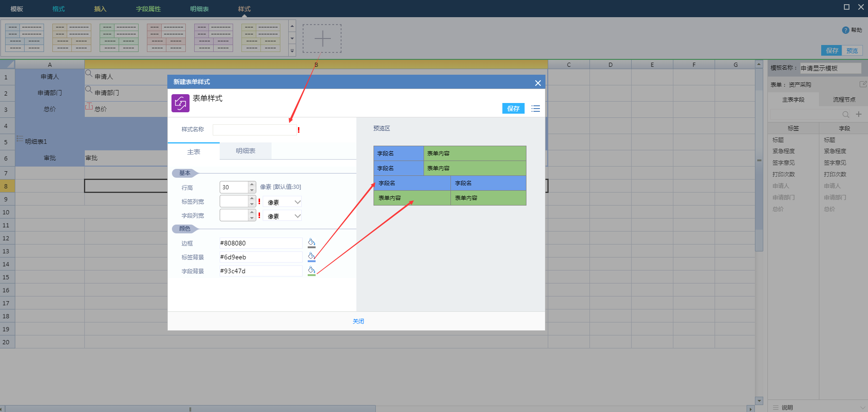Expand the style gallery dropdown arrow
This screenshot has height=412, width=868.
coord(292,51)
